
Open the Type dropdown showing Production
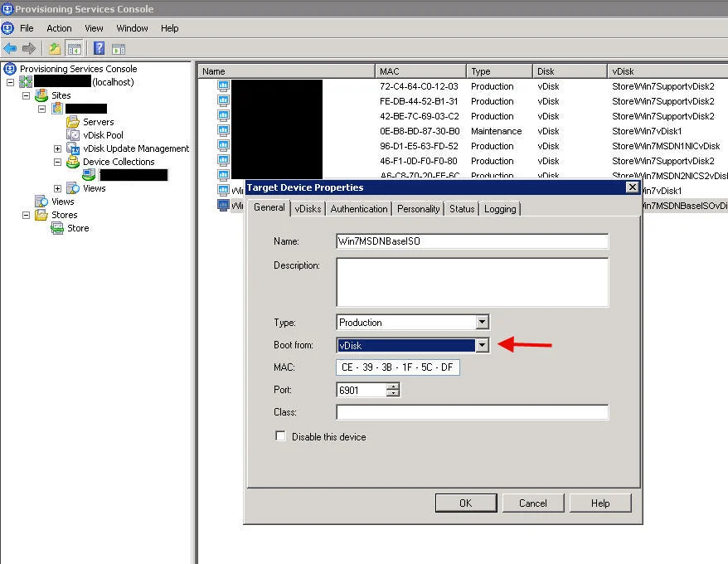(x=483, y=322)
